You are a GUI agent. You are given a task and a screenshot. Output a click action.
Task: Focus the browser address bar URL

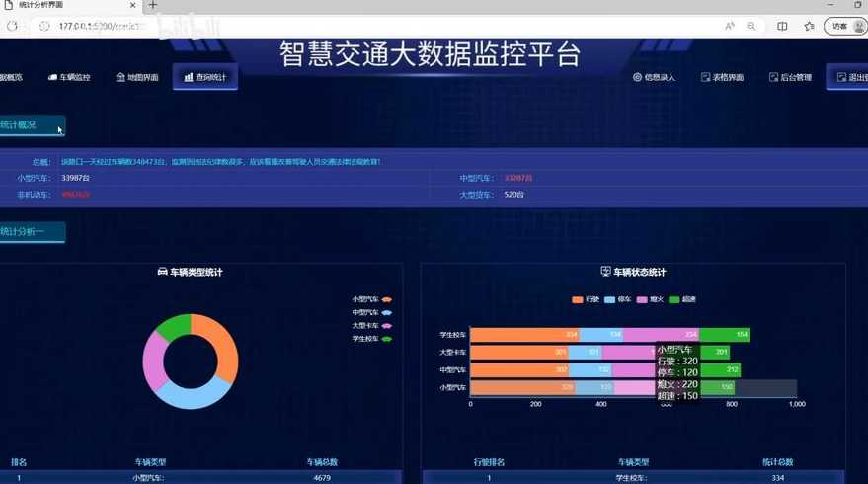click(x=100, y=26)
